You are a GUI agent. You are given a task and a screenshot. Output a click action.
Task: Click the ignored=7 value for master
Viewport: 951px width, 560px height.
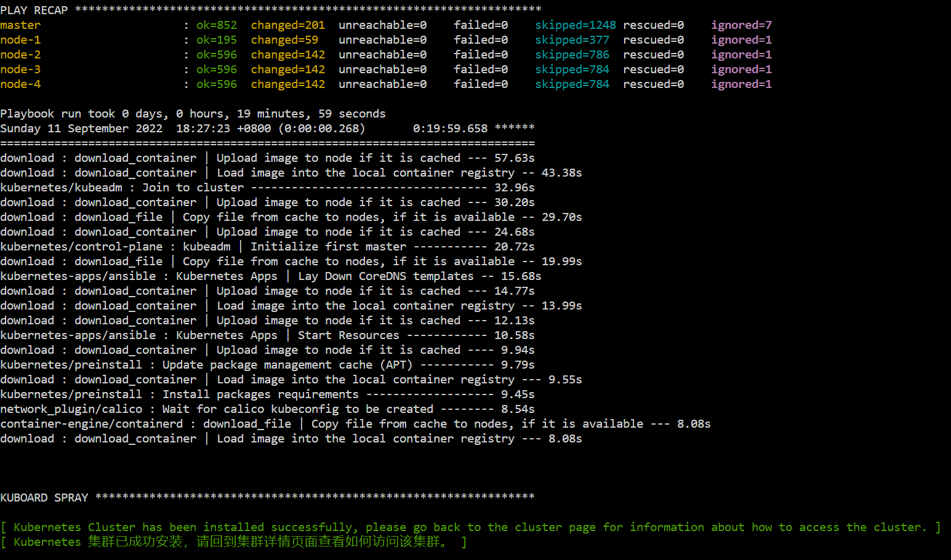tap(741, 25)
